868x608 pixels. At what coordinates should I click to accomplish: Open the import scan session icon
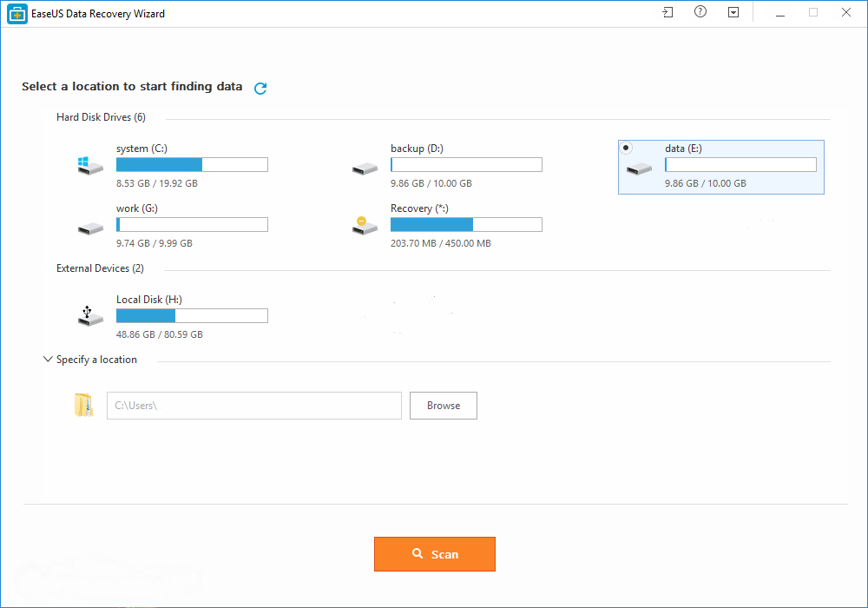[x=667, y=12]
